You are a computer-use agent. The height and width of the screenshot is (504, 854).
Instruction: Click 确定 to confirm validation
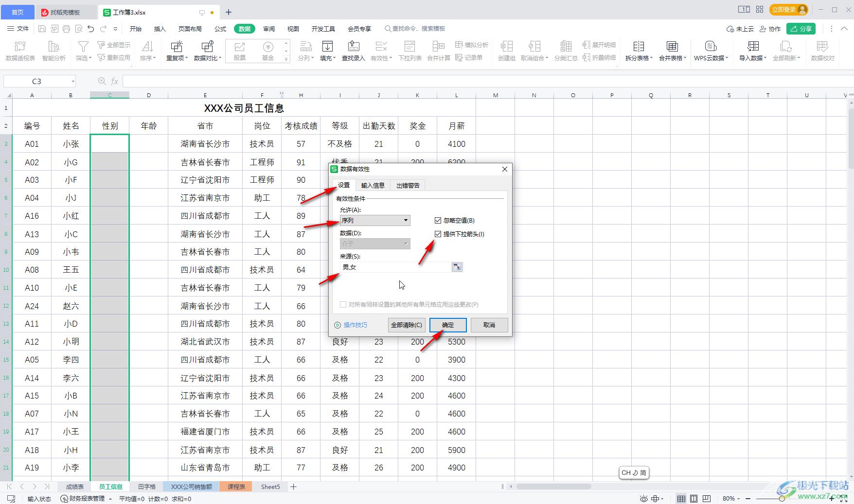point(448,325)
